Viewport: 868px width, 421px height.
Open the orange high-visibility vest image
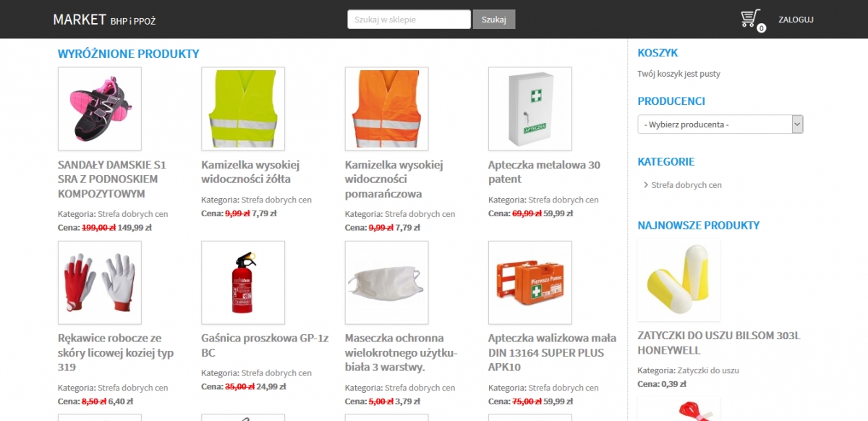click(x=387, y=109)
